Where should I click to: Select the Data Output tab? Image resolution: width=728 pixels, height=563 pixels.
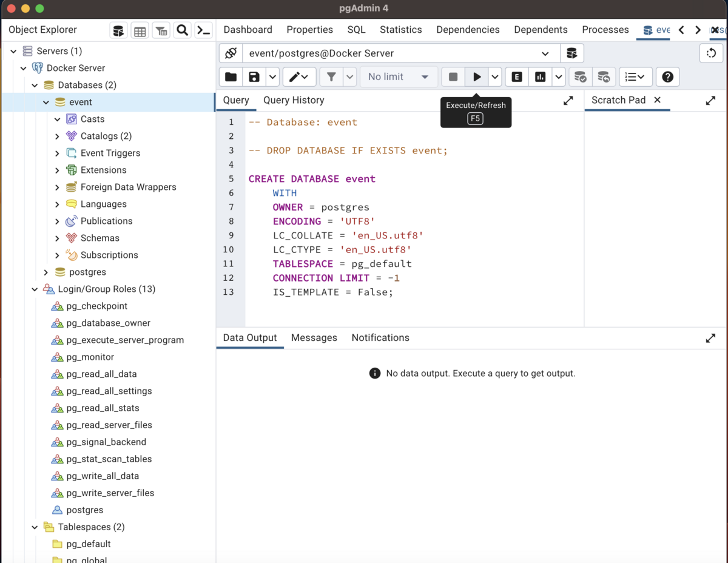pos(250,338)
